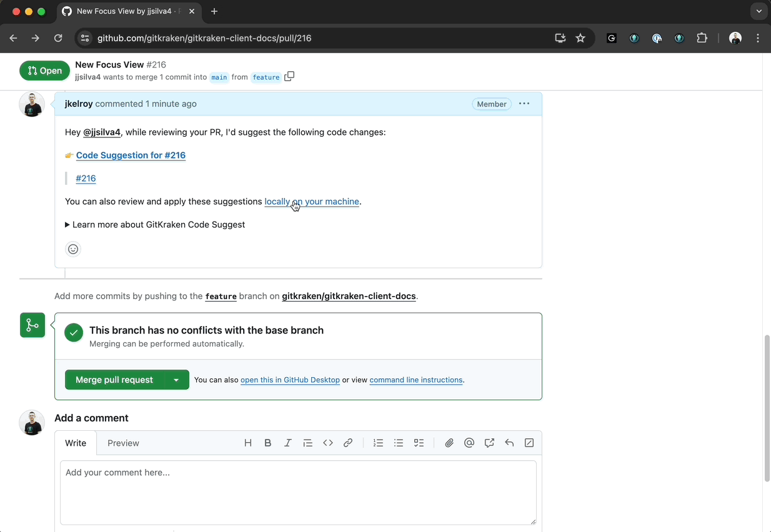Open gitkraken/gitkraken-client-docs repository link

(x=349, y=296)
